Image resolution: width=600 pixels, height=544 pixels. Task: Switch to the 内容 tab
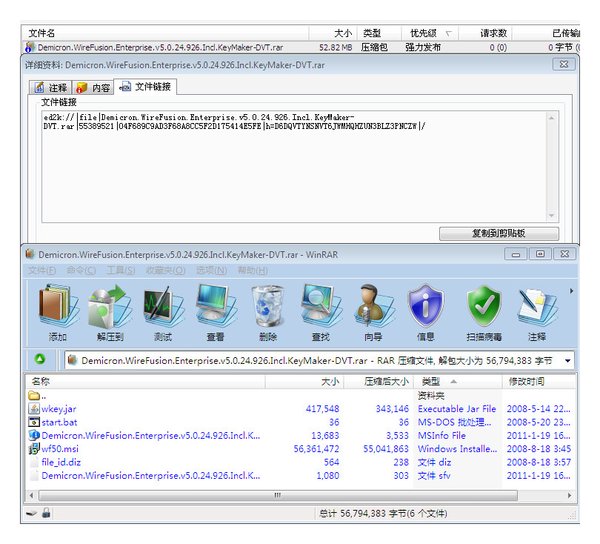point(93,88)
